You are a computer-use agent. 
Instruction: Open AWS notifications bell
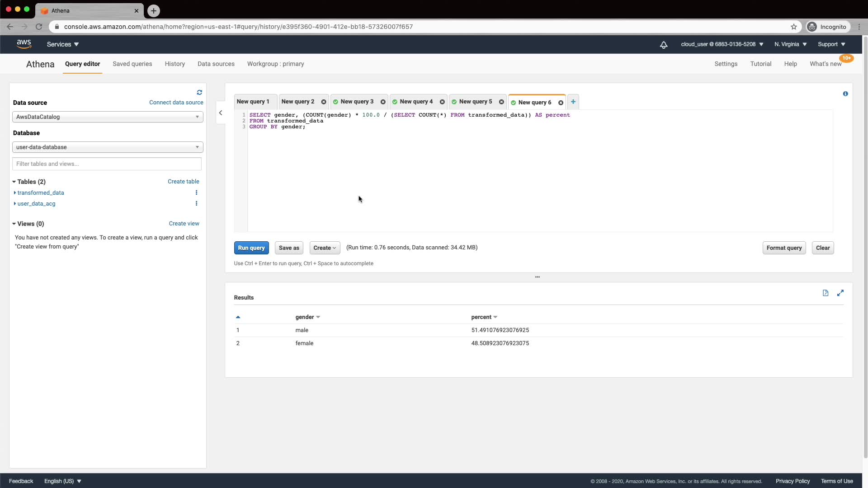tap(663, 44)
